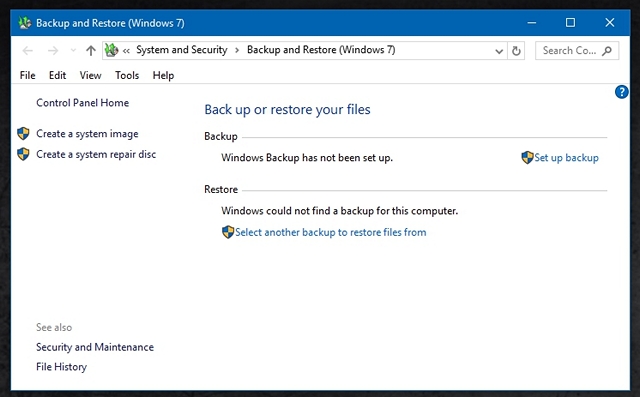Click the Forward navigation arrow
Viewport: 640px width, 397px height.
tap(53, 51)
